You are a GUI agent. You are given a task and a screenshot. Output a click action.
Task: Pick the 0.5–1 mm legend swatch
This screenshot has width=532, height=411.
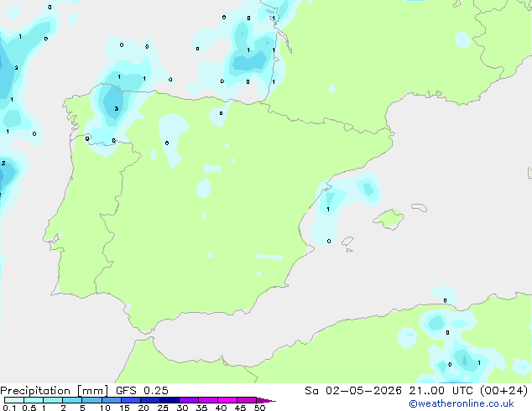(34, 400)
